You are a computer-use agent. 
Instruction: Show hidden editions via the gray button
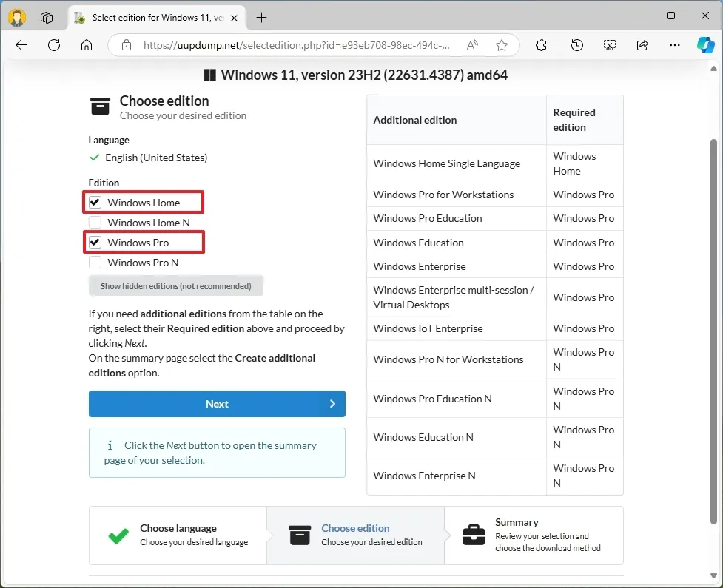[x=175, y=285]
